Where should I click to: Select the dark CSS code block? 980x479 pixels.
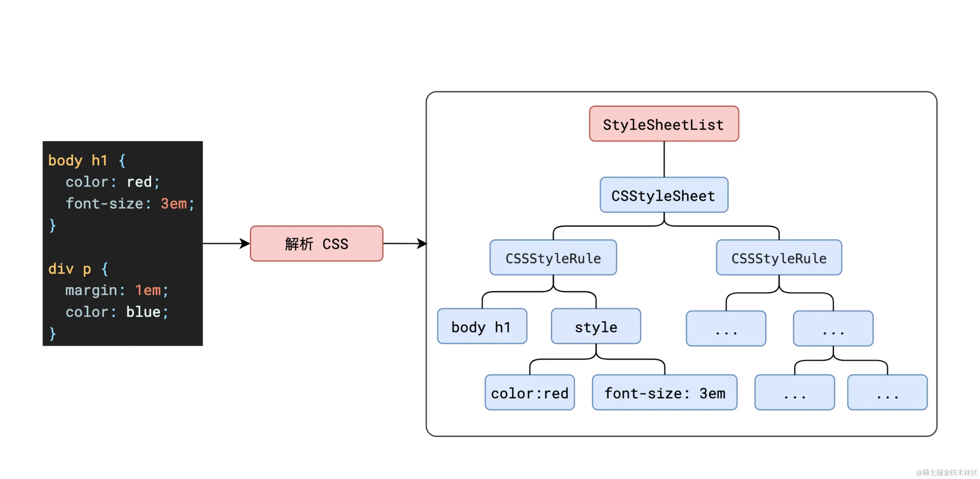point(122,242)
